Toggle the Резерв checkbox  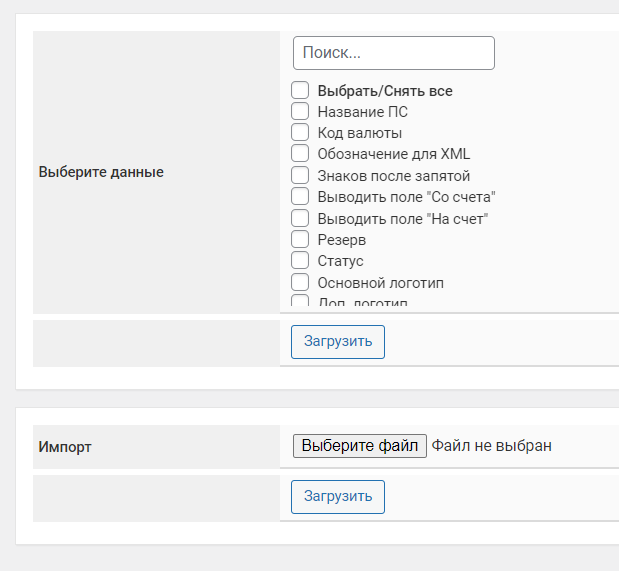300,239
